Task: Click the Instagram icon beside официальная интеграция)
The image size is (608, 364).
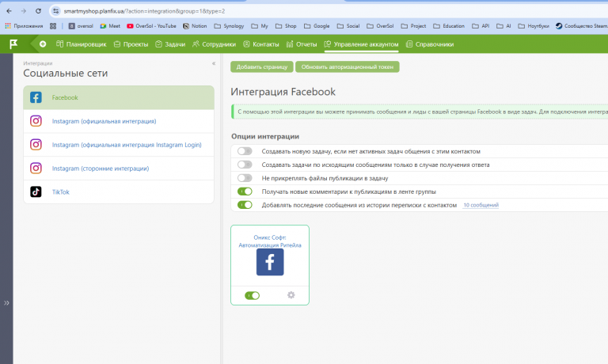Action: tap(36, 121)
